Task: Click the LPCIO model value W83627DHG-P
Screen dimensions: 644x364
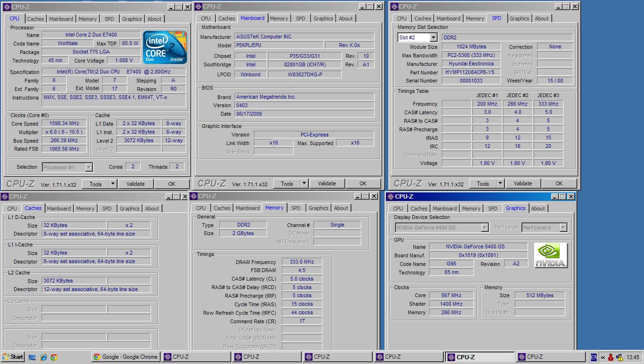Action: pos(305,74)
